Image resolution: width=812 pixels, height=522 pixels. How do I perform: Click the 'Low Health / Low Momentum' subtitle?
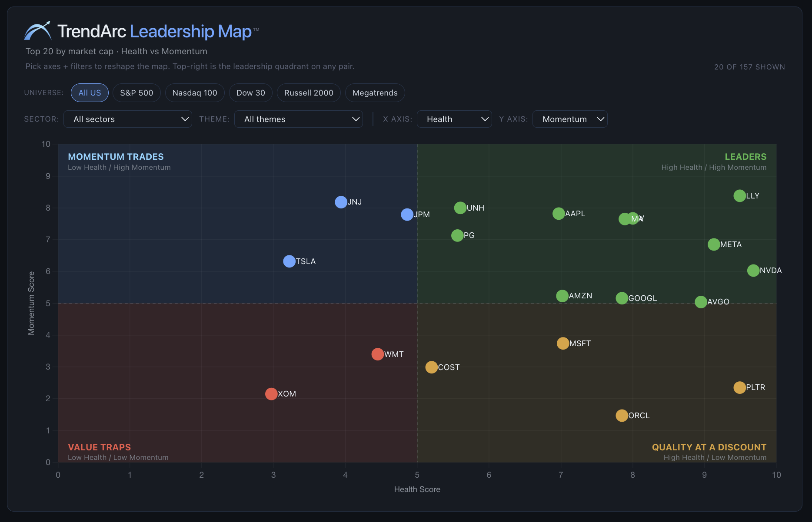118,458
